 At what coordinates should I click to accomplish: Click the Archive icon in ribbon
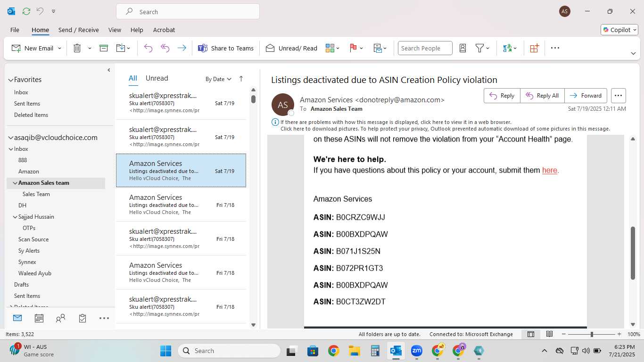pyautogui.click(x=104, y=48)
